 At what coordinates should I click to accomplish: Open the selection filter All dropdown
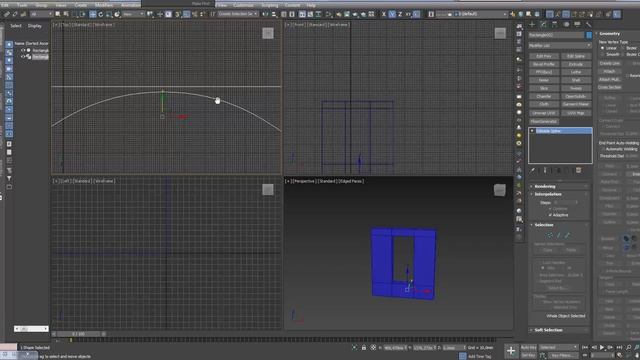coord(41,14)
